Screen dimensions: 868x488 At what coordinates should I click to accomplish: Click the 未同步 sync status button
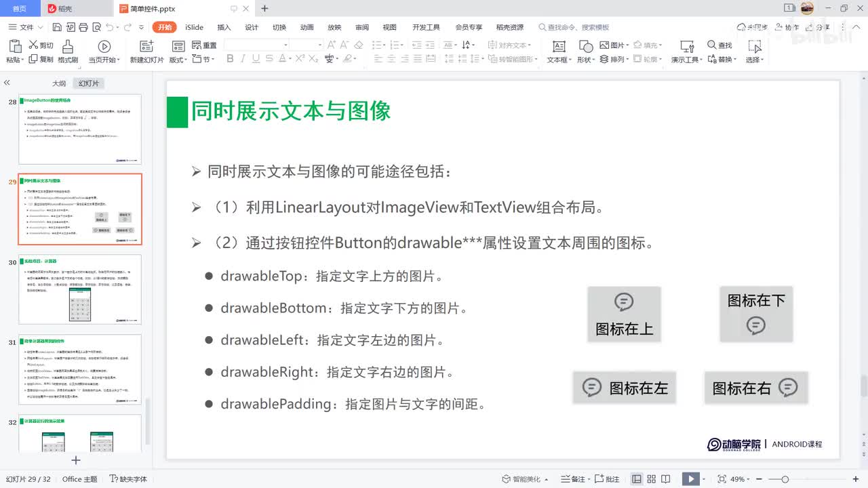[x=752, y=27]
